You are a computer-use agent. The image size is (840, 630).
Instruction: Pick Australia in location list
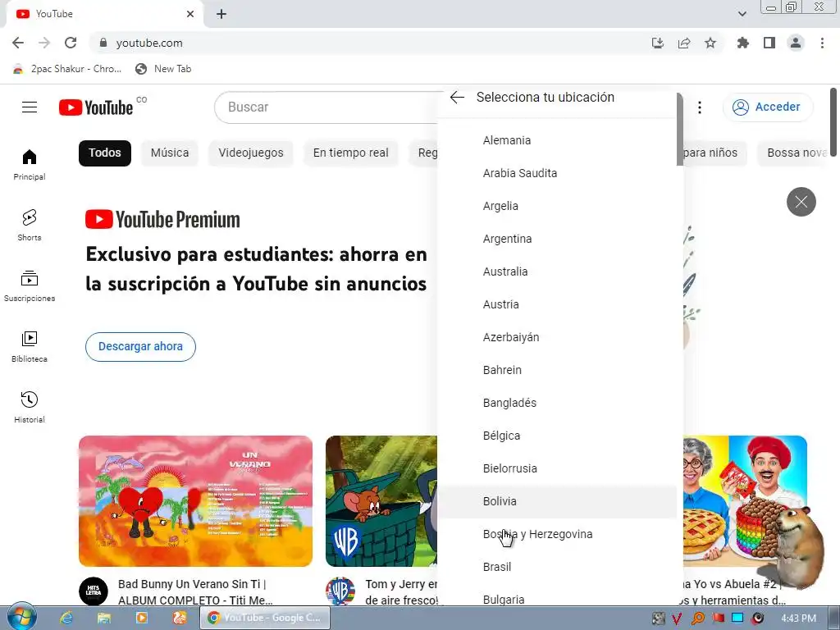(x=557, y=272)
